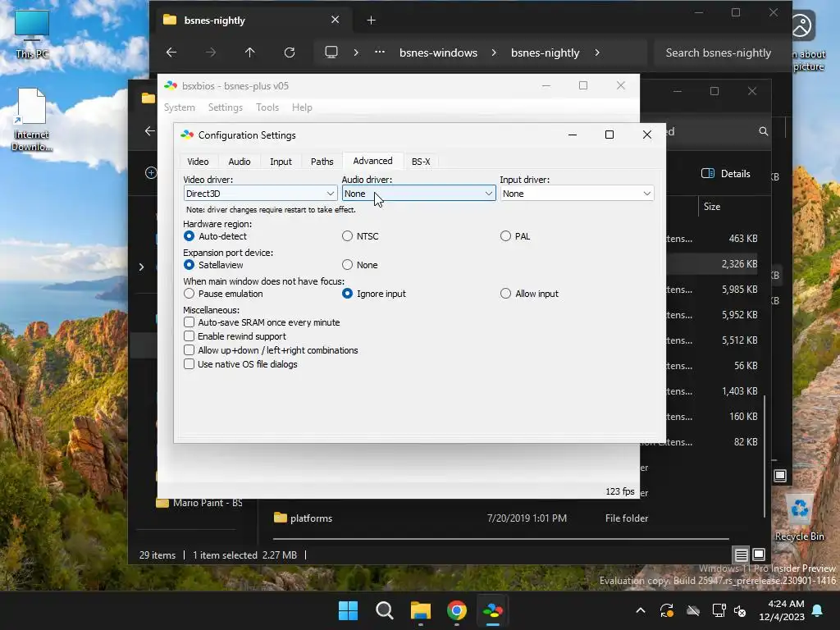
Task: Refresh the bsnes-nightly folder view
Action: tap(290, 52)
